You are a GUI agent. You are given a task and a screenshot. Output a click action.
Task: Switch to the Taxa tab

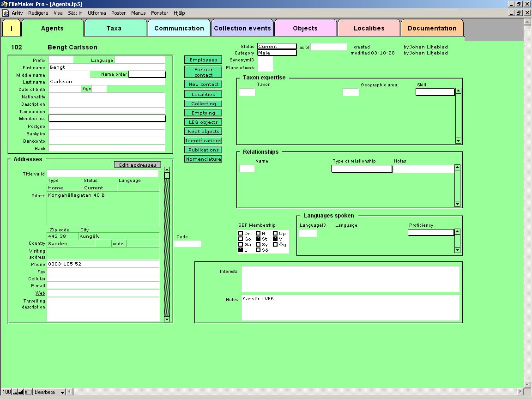[x=114, y=28]
